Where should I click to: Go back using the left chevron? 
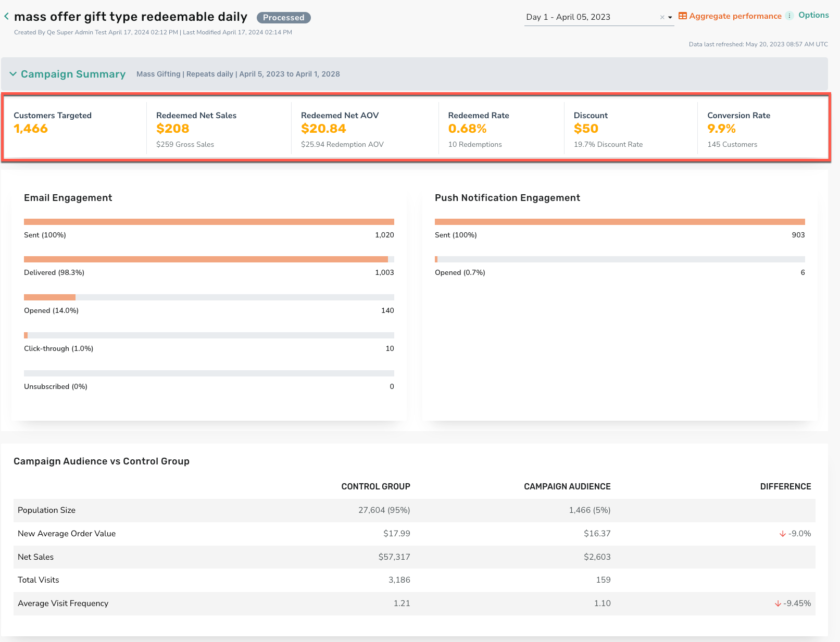[6, 17]
